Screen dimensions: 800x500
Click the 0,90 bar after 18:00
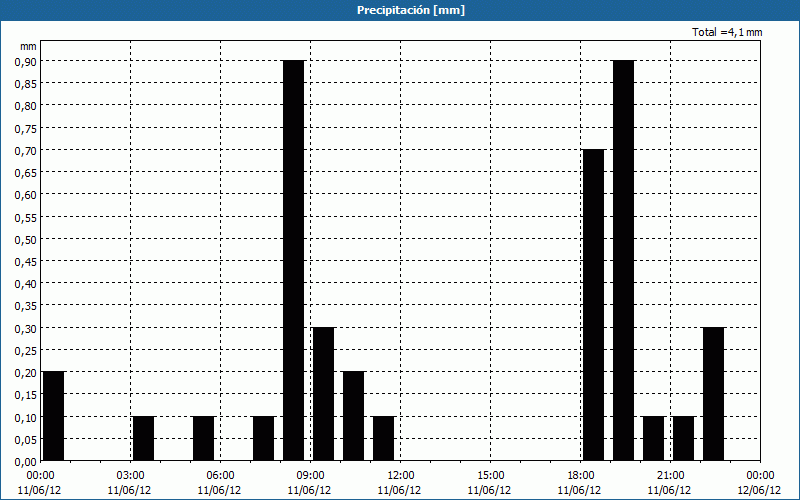(623, 260)
